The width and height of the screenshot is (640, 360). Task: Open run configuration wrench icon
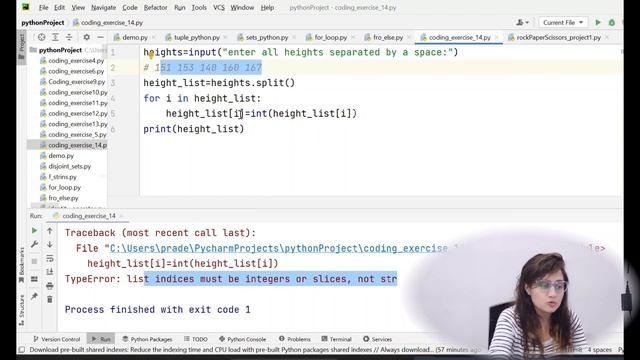(x=34, y=244)
